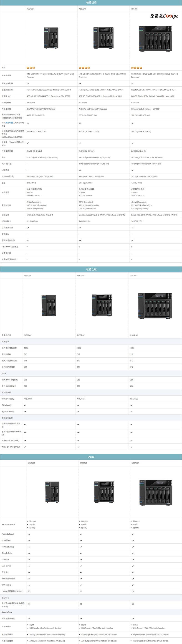Click Hyper-V Ready checkmark for AS6704T

(78, 411)
